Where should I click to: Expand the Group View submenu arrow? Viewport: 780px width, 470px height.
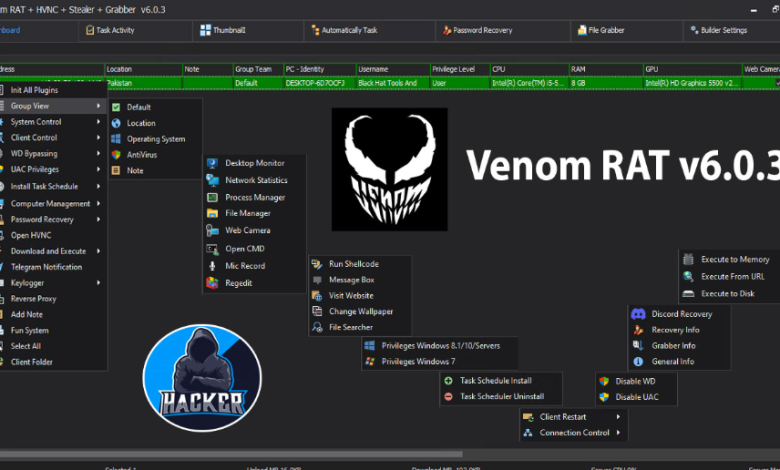pos(98,106)
